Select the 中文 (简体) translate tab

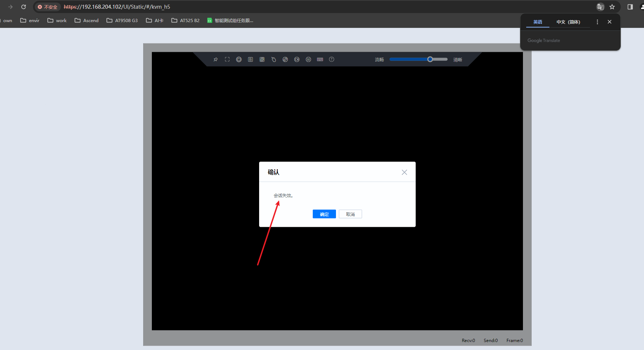pos(568,22)
